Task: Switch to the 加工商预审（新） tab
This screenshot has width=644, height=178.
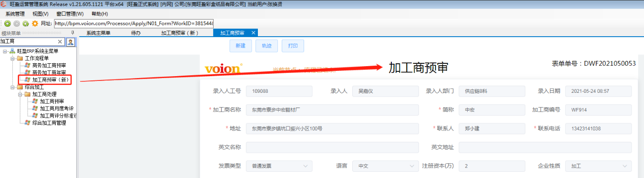Action: [x=179, y=33]
